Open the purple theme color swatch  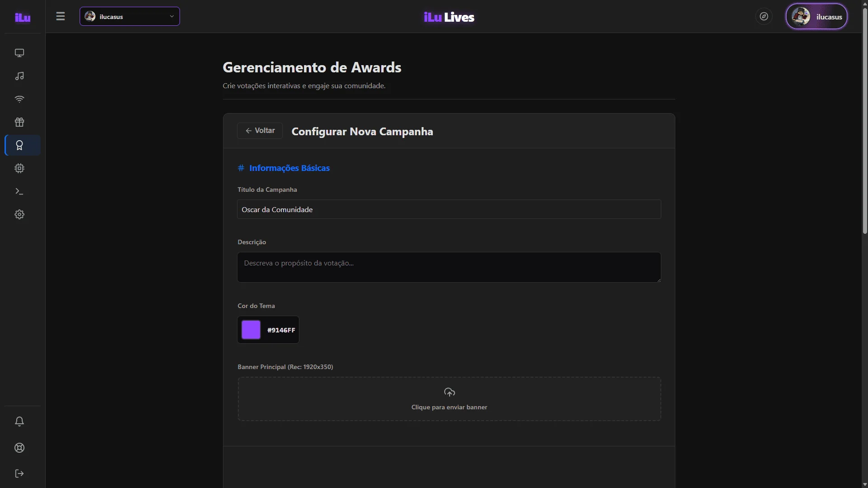click(x=251, y=330)
